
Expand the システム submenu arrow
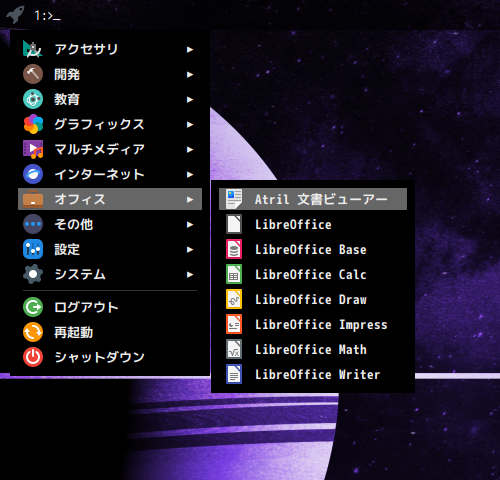coord(190,275)
